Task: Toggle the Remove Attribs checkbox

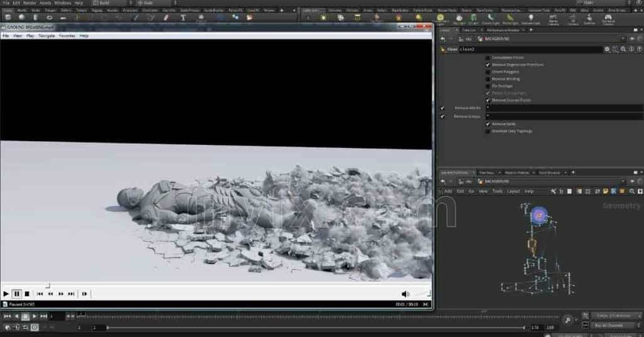Action: coord(443,108)
